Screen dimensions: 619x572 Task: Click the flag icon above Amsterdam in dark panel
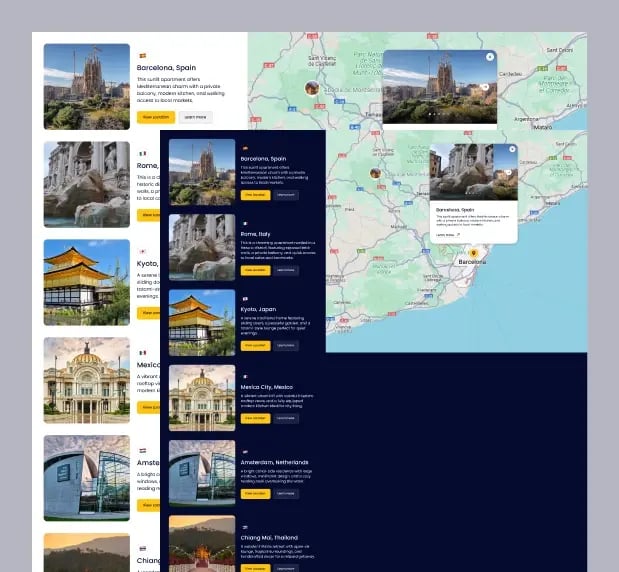[245, 452]
